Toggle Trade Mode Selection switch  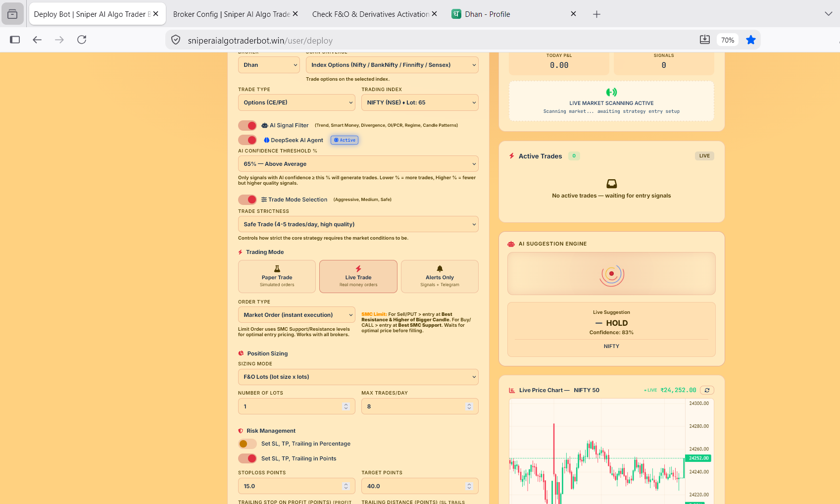[247, 200]
